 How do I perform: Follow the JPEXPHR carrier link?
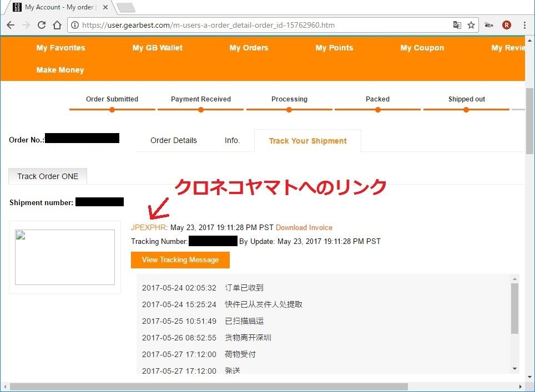click(x=148, y=227)
